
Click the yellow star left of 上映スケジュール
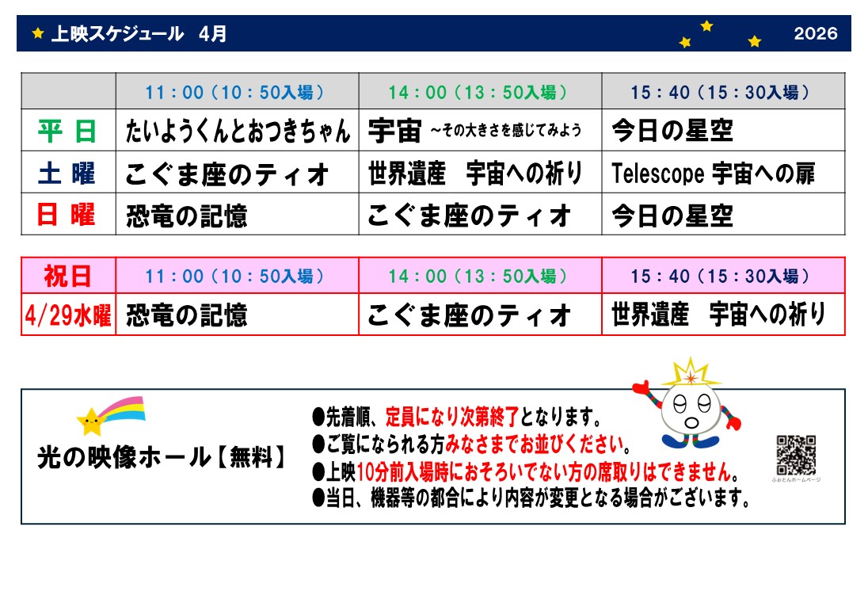pyautogui.click(x=37, y=33)
